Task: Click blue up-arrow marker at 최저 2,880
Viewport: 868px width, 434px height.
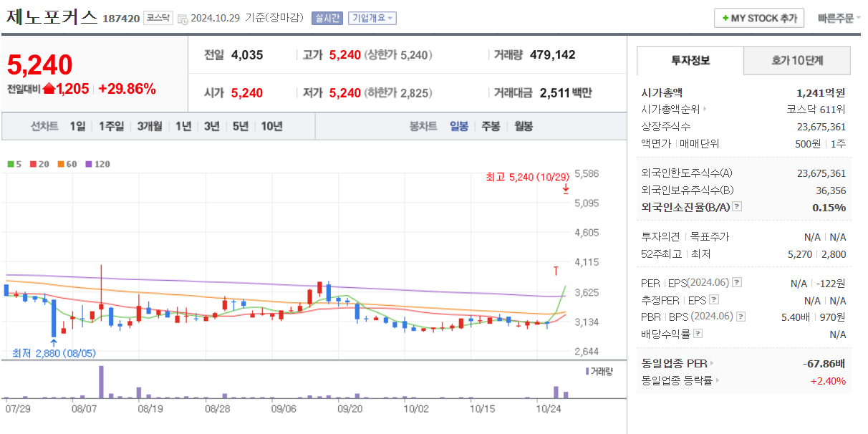Action: 54,343
